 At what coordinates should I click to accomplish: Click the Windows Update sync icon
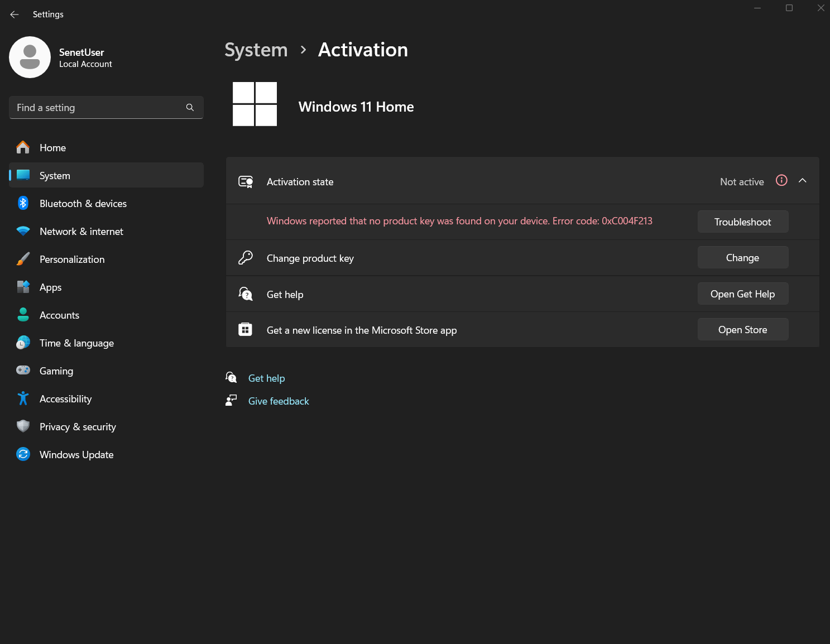coord(23,454)
